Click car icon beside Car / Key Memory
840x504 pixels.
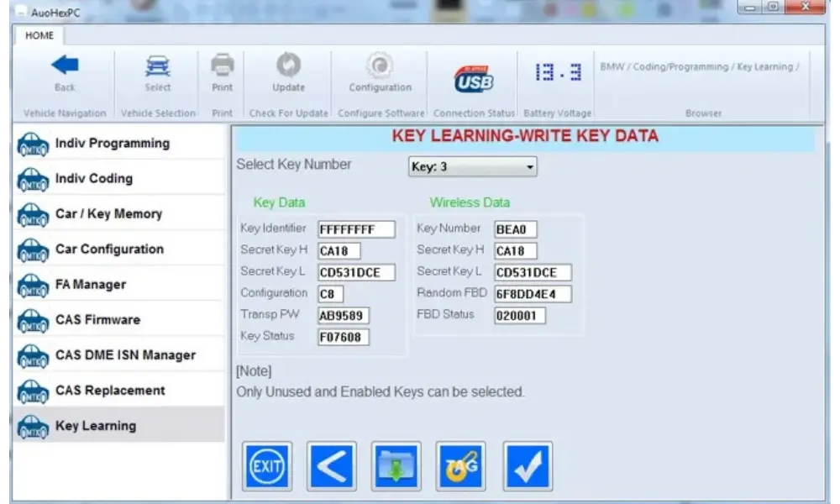coord(34,215)
